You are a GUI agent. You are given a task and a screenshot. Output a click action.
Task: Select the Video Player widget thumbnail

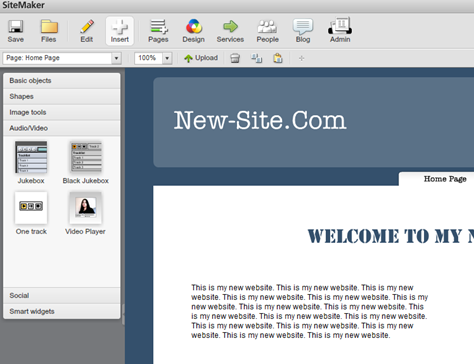(86, 207)
